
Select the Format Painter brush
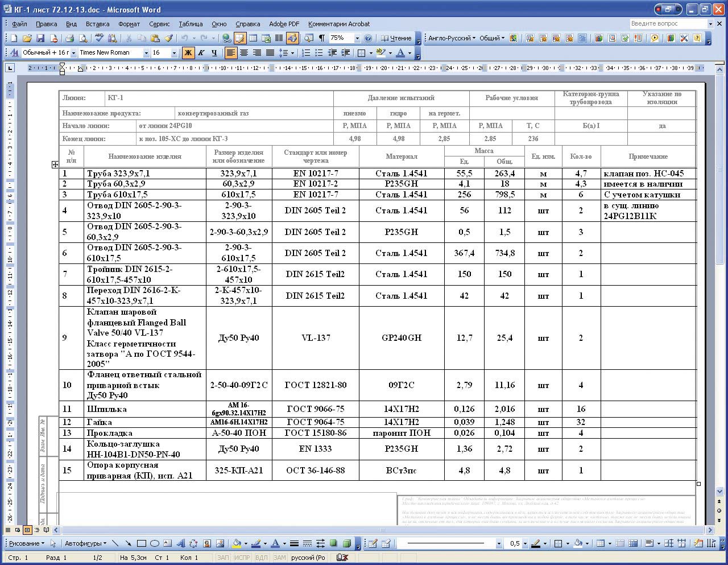click(x=168, y=38)
